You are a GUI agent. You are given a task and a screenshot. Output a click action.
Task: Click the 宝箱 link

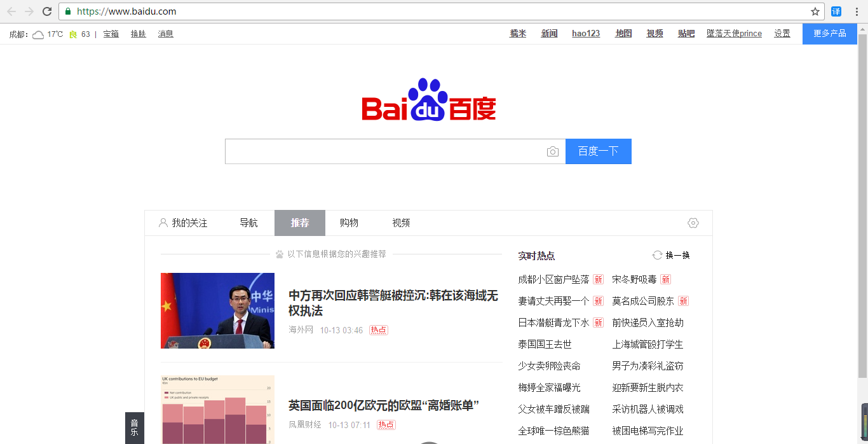pos(111,34)
